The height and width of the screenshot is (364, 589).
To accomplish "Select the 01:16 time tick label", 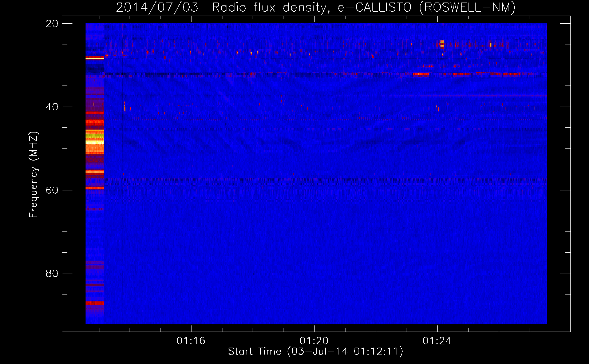I will 191,341.
